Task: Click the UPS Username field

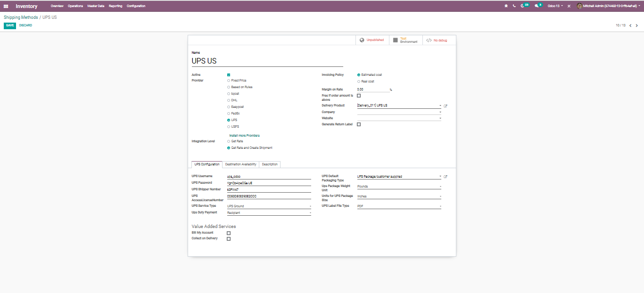Action: [x=269, y=177]
